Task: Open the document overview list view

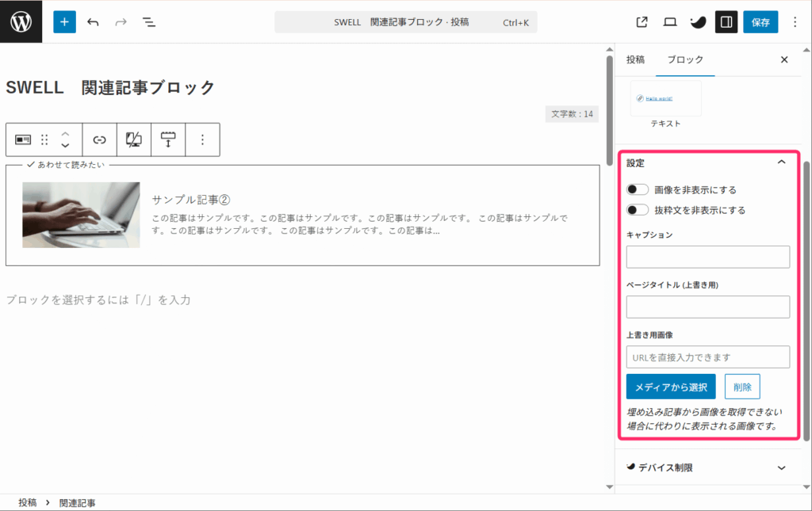Action: pos(148,22)
